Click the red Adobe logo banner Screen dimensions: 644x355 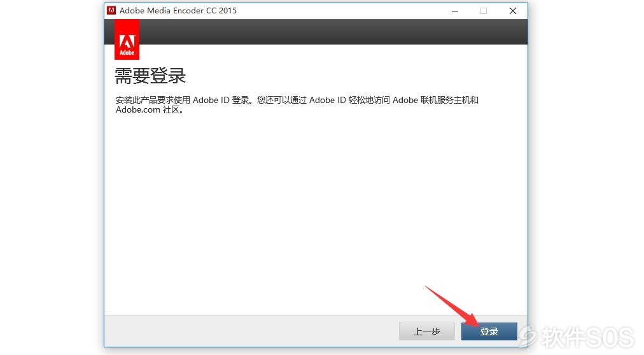point(127,39)
